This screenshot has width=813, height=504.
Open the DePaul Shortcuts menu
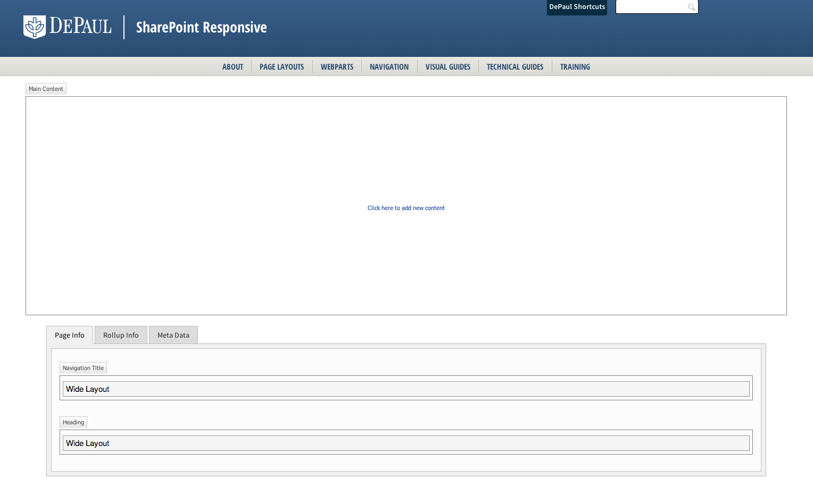tap(577, 7)
